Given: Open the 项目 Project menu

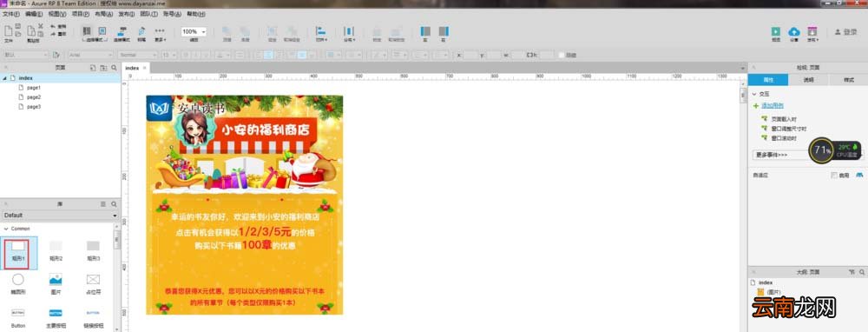Looking at the screenshot, I should pos(81,14).
